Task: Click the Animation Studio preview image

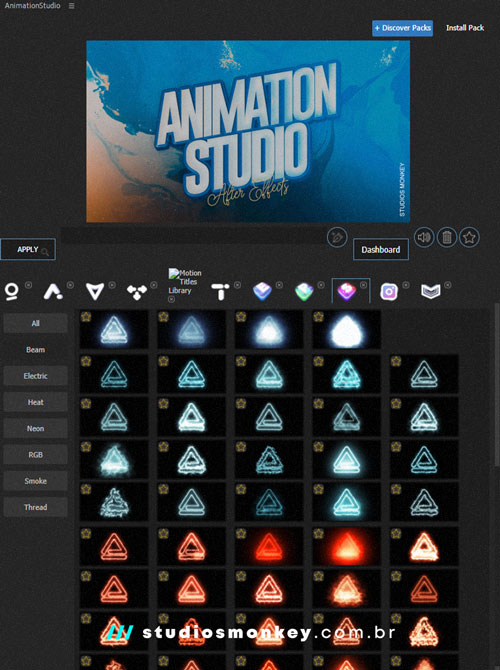Action: click(x=248, y=132)
